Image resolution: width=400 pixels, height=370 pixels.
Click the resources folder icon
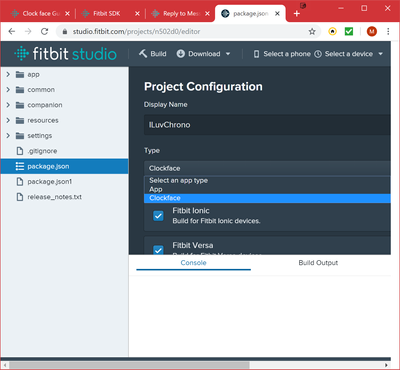click(x=20, y=120)
